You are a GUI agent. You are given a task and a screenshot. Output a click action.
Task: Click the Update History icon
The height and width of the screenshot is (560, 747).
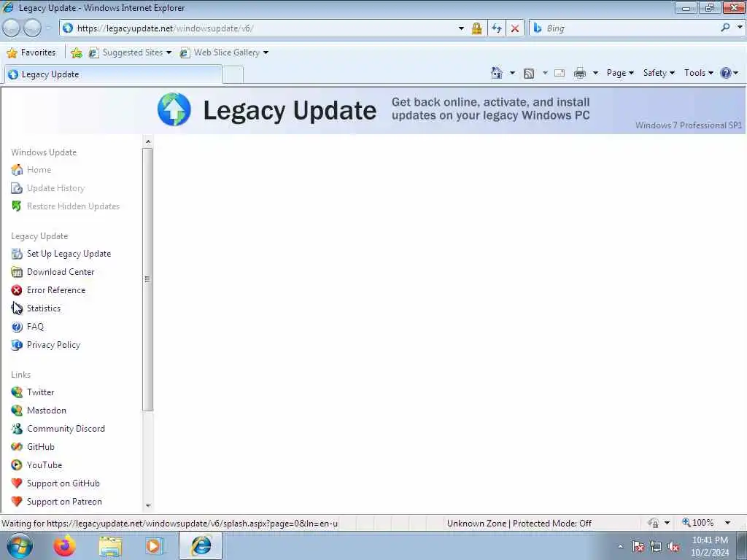click(x=17, y=188)
